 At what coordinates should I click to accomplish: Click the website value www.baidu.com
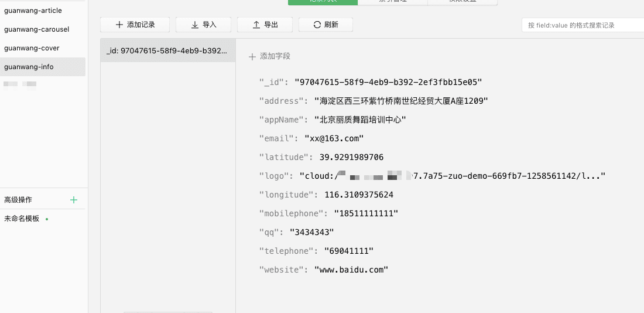(x=351, y=270)
